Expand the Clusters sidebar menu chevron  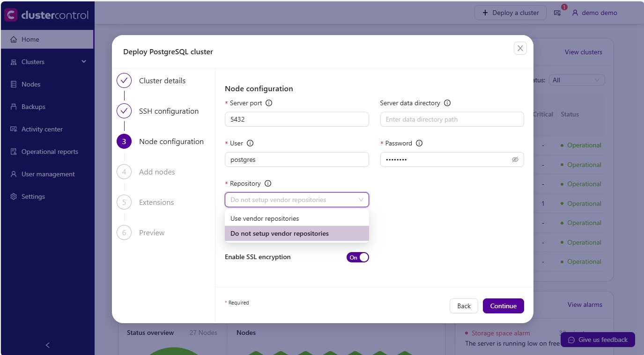[84, 62]
